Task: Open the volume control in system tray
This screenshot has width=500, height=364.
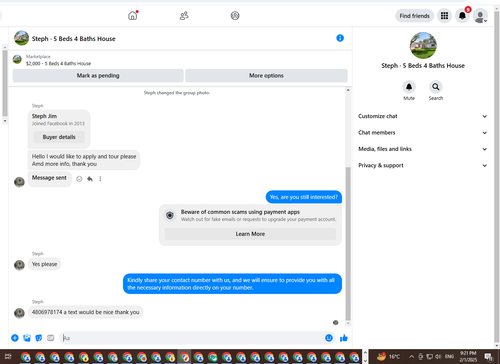Action: click(x=438, y=357)
